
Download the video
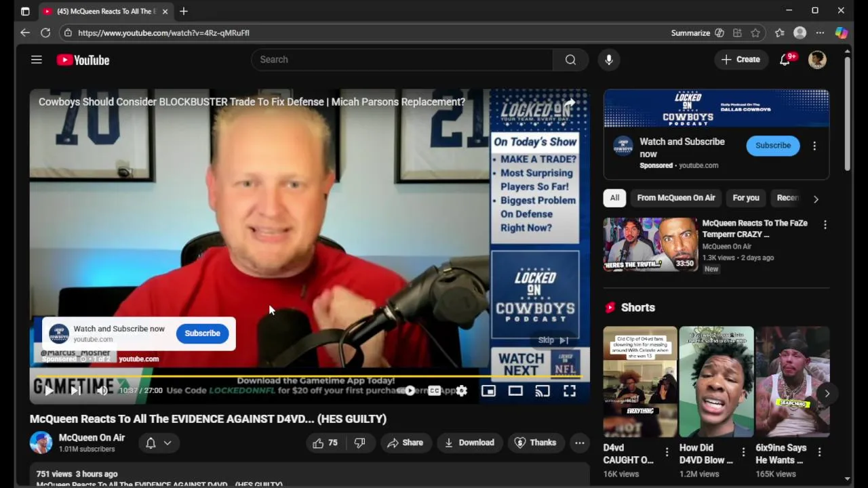(x=469, y=443)
